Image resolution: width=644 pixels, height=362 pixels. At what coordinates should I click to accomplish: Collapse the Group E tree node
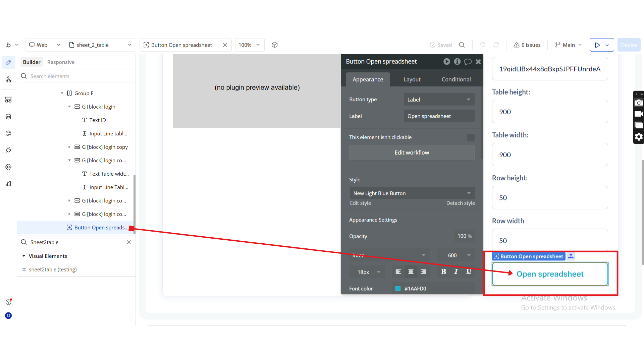pos(62,93)
